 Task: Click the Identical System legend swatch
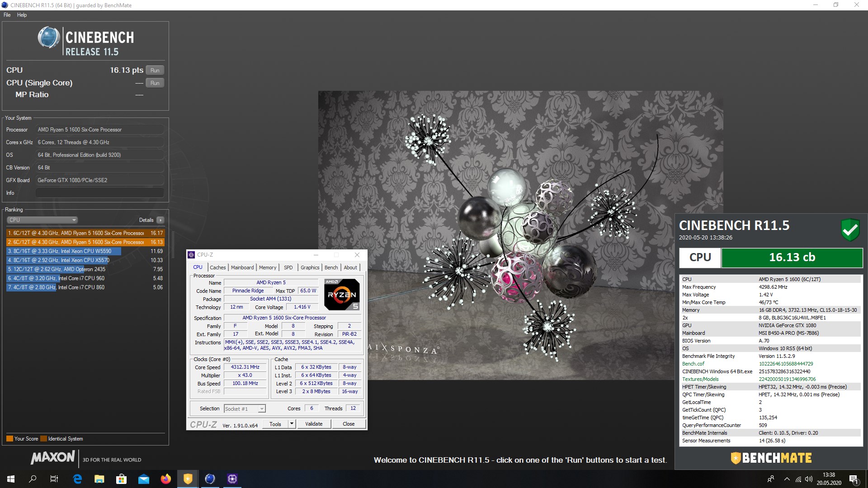[43, 439]
